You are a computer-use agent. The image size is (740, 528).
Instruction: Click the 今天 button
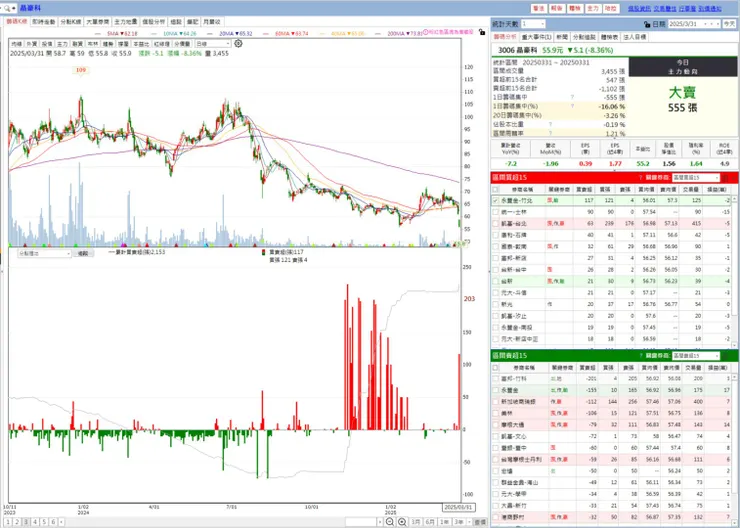[x=729, y=24]
